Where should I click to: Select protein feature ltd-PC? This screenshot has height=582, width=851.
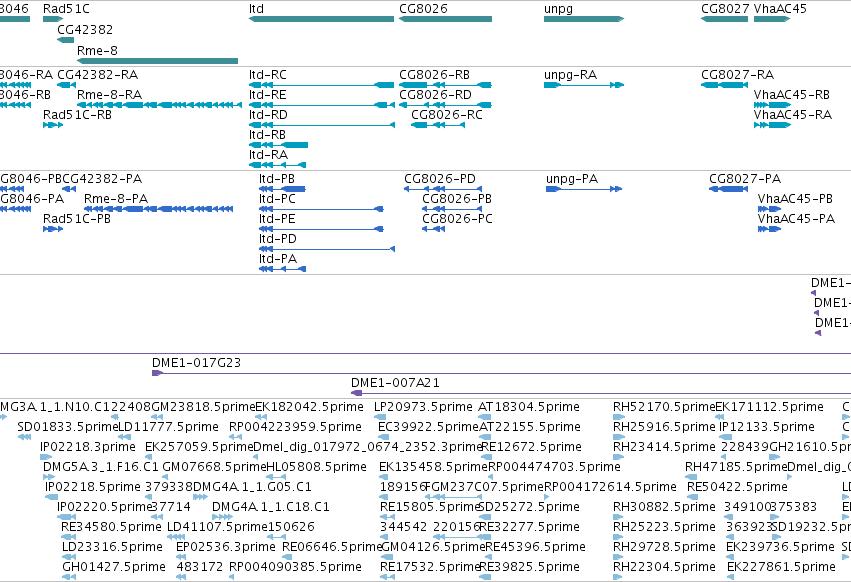pos(321,209)
